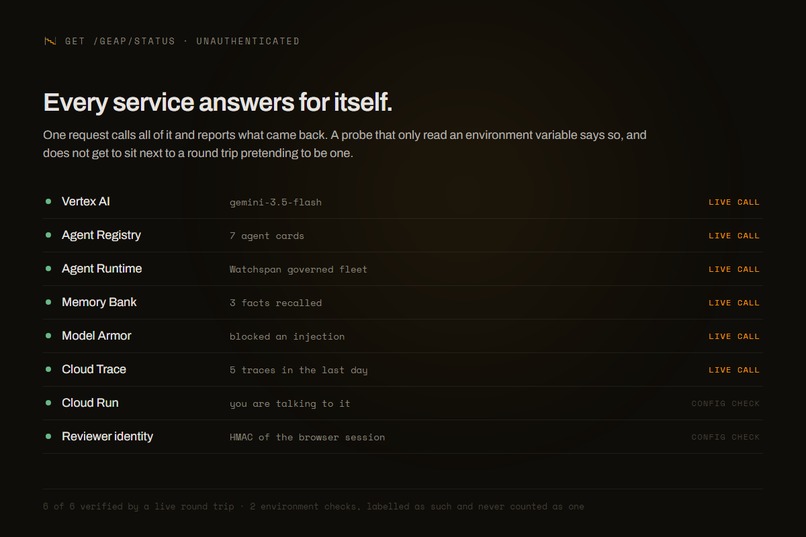
Task: Click the LIVE CALL label for Model Armor
Action: (x=734, y=337)
